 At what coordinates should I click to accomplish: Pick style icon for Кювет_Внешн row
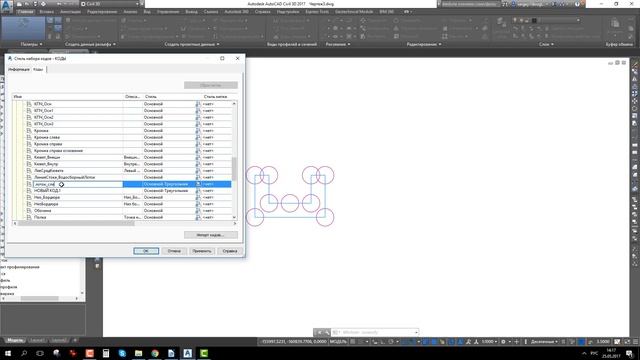click(x=198, y=157)
